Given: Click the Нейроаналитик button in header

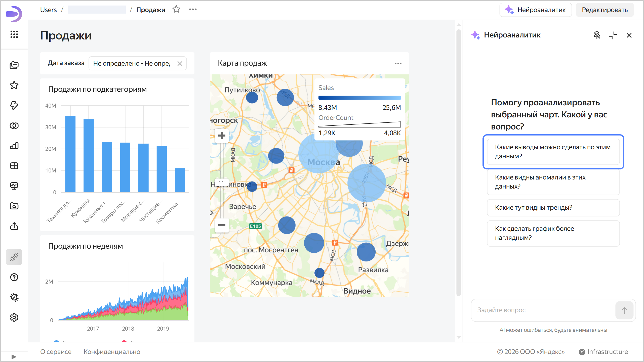Looking at the screenshot, I should [536, 10].
